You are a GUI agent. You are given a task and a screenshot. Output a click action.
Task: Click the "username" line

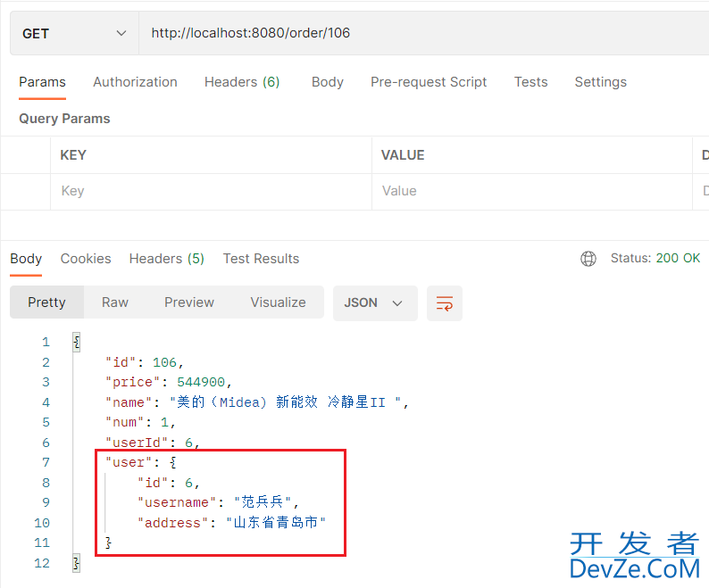click(x=218, y=502)
